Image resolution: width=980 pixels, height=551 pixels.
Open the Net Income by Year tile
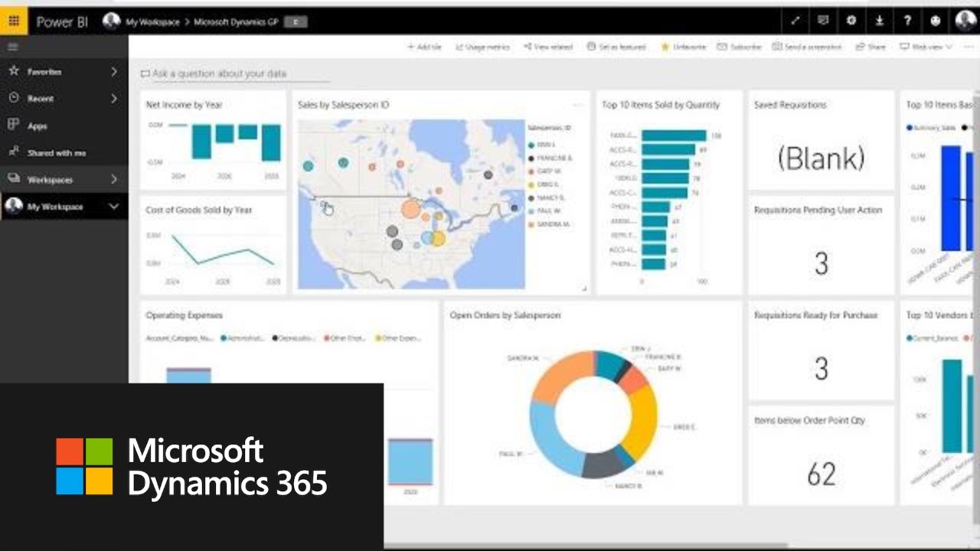click(213, 140)
